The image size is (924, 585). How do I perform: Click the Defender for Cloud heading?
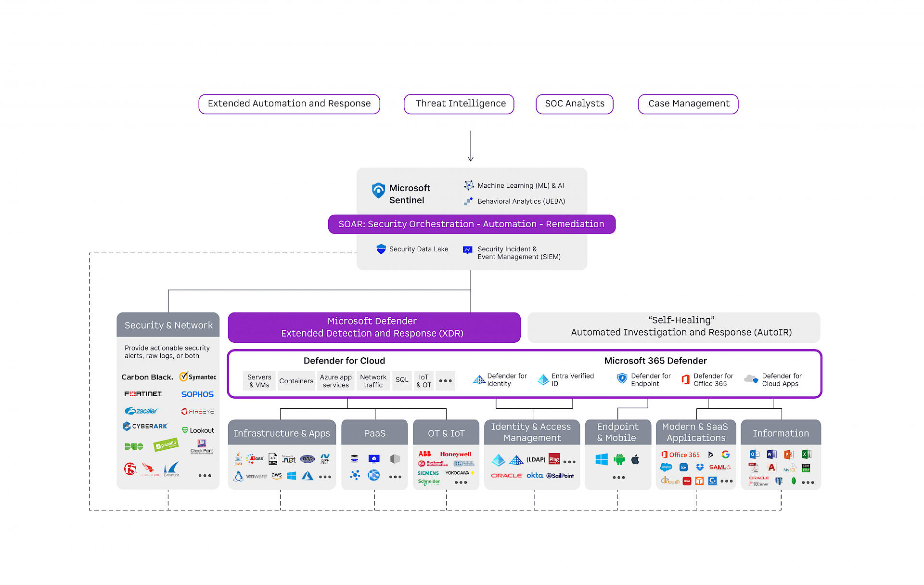click(345, 361)
